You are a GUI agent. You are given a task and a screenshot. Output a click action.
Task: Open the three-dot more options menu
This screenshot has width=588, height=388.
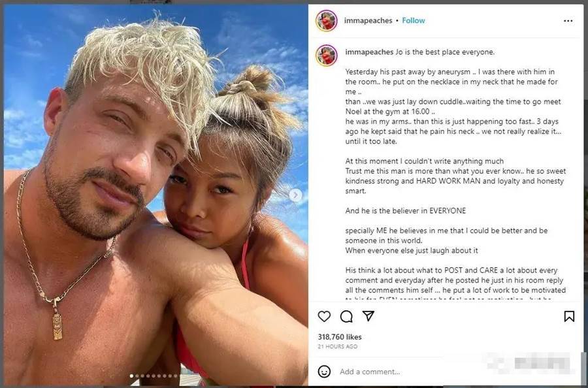click(568, 21)
